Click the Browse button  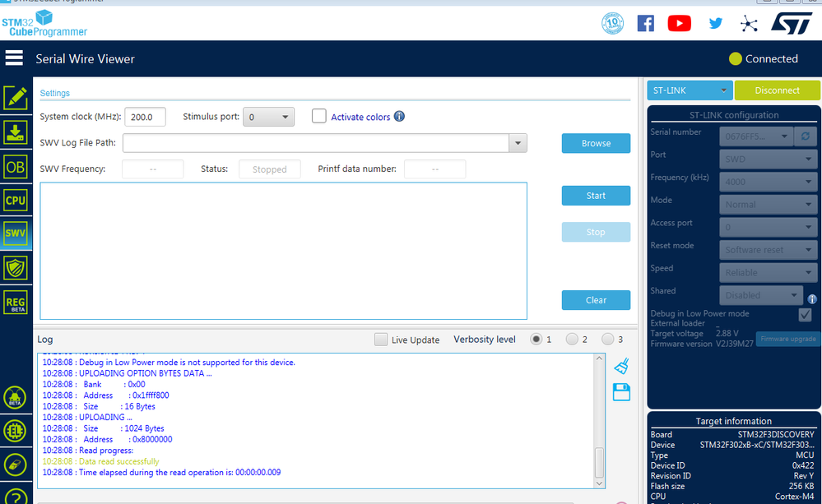(596, 143)
